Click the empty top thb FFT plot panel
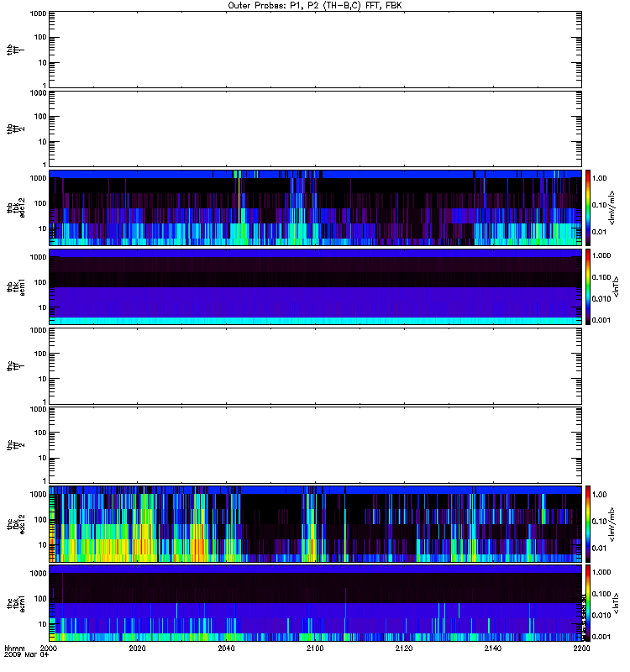This screenshot has width=630, height=672. tap(315, 50)
